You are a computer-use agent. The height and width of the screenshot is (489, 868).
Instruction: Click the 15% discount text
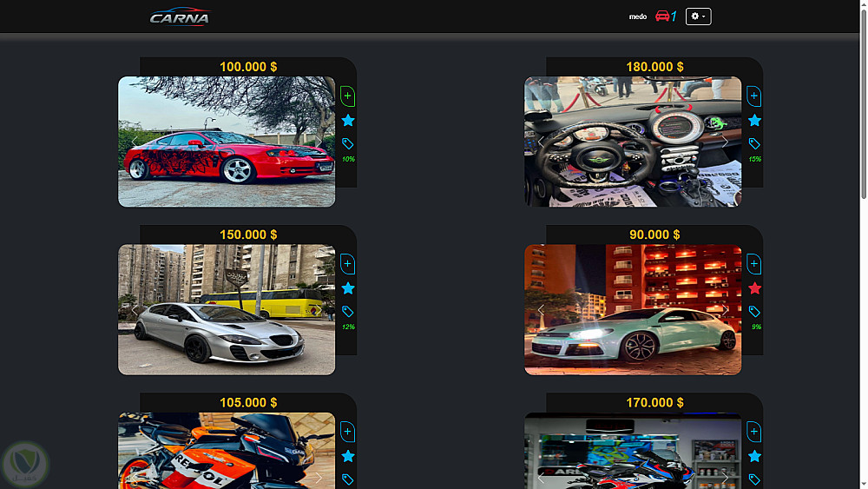754,160
